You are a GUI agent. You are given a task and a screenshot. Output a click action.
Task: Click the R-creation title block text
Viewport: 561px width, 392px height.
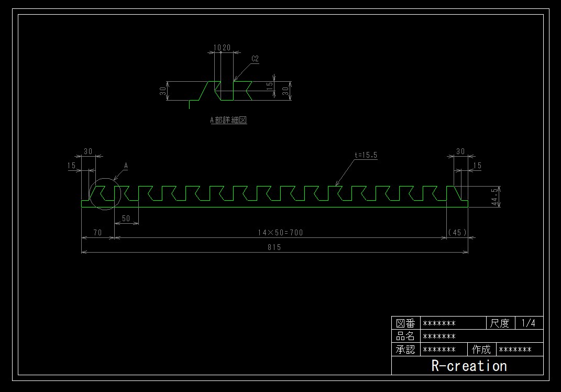469,366
